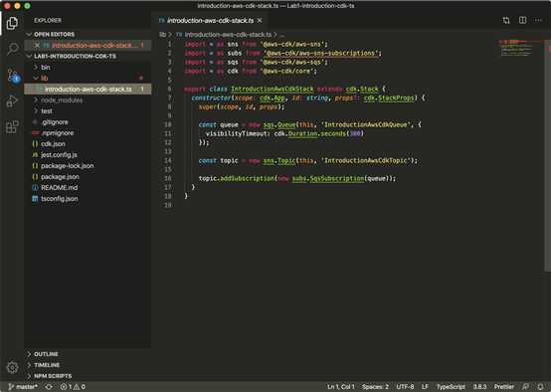Click the master branch status bar item

click(x=23, y=387)
